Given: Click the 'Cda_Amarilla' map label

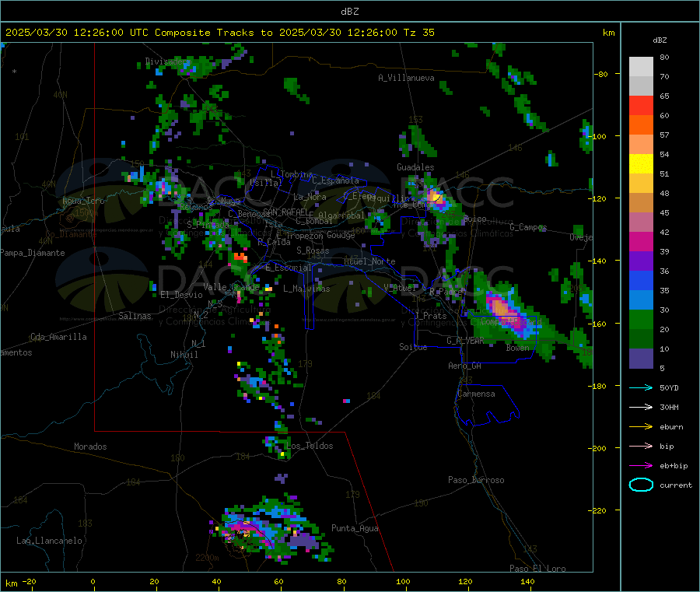Looking at the screenshot, I should coord(58,337).
